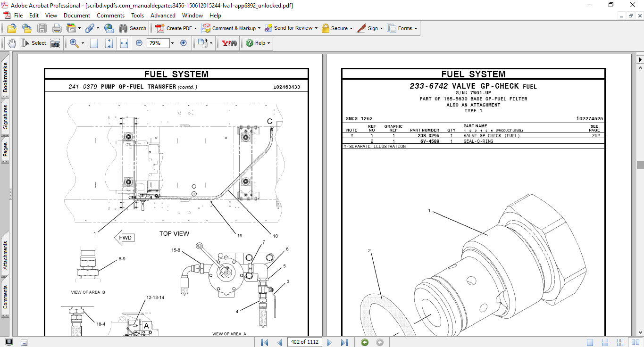The image size is (644, 347).
Task: Click the Save disk icon
Action: pyautogui.click(x=42, y=28)
